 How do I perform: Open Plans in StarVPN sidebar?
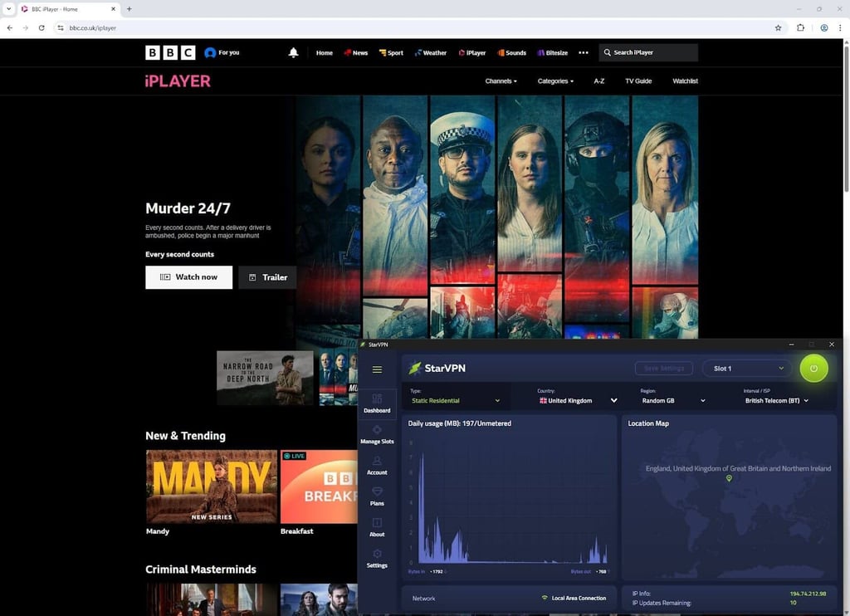[377, 496]
